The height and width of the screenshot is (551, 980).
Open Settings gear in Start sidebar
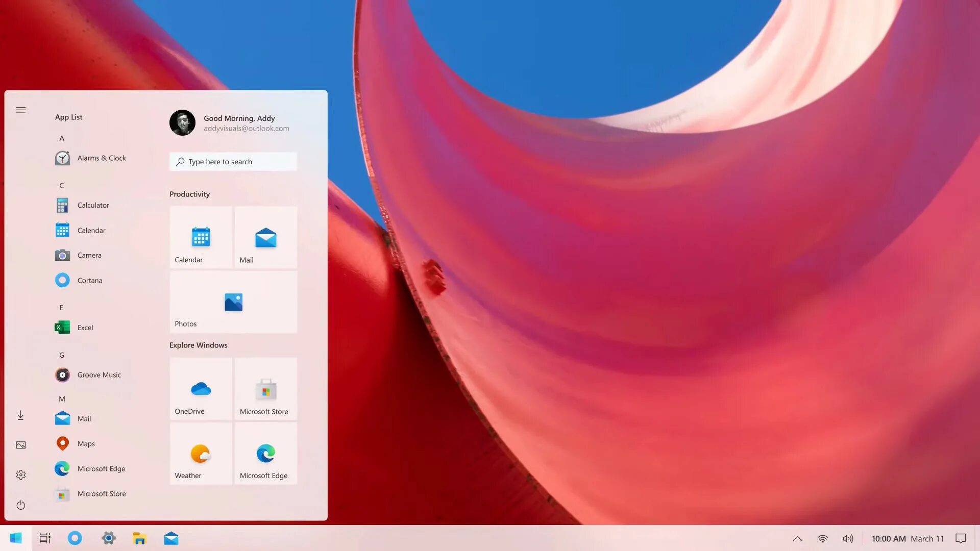coord(21,475)
